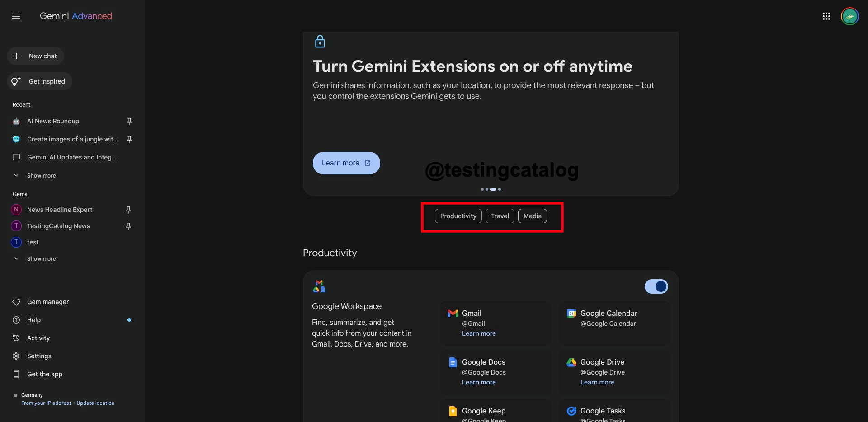Unpin the News Headline Expert gem
Screen dimensions: 868x422
click(x=128, y=210)
